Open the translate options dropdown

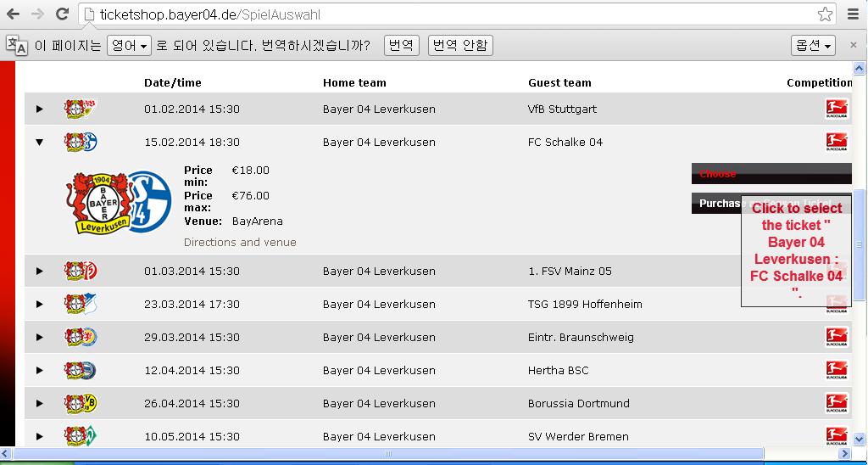[813, 46]
